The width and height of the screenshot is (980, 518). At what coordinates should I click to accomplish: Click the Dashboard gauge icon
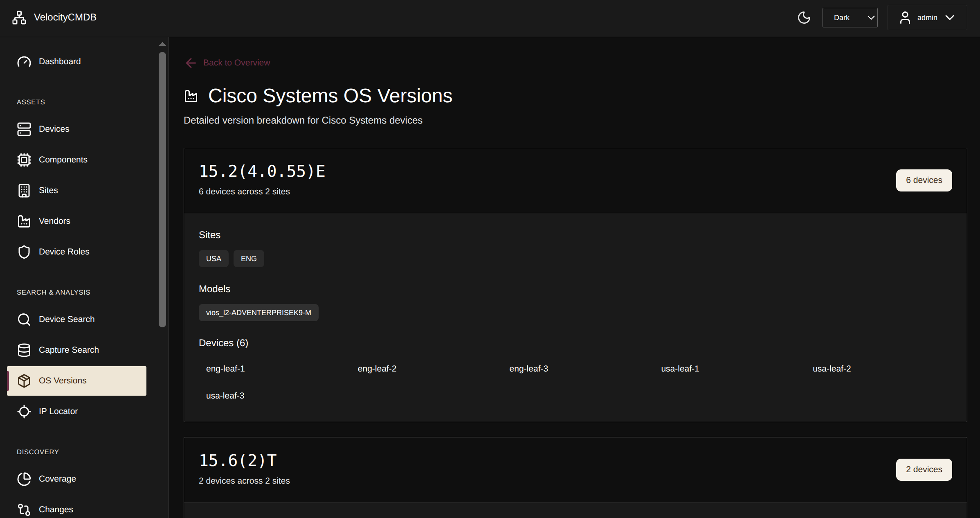pos(24,62)
